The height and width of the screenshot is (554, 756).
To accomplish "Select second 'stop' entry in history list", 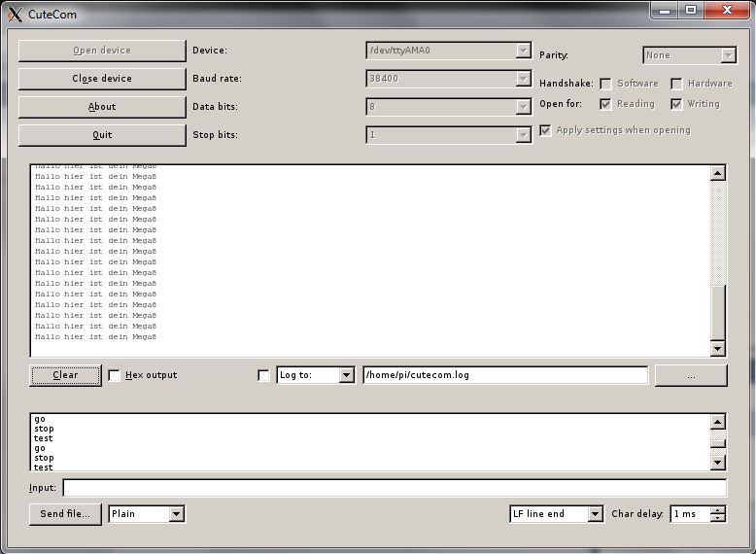I will 44,458.
